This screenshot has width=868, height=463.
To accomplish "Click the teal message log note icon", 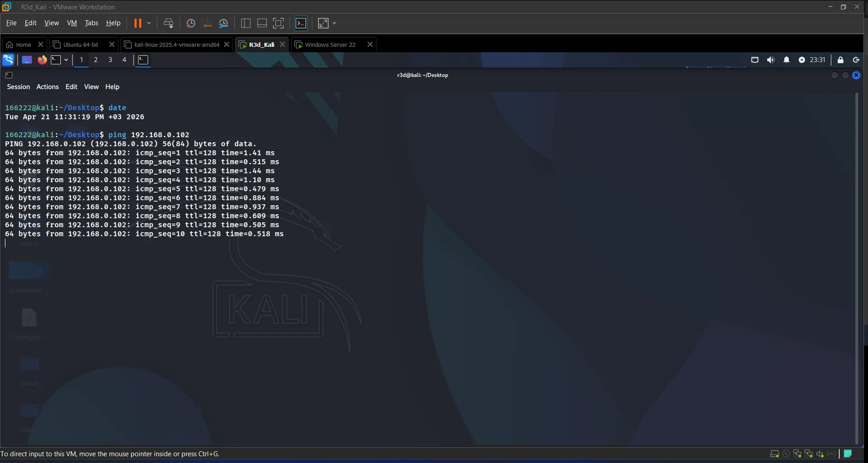I will (848, 454).
